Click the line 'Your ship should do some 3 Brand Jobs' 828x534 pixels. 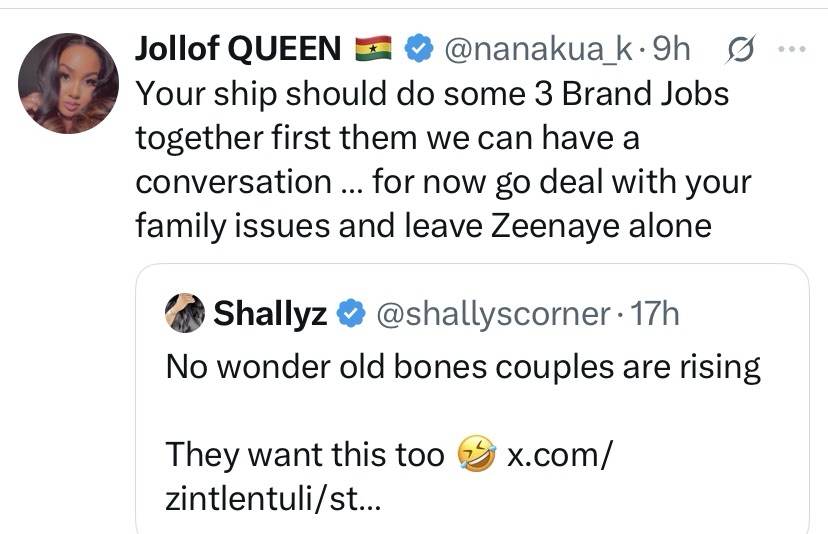432,95
